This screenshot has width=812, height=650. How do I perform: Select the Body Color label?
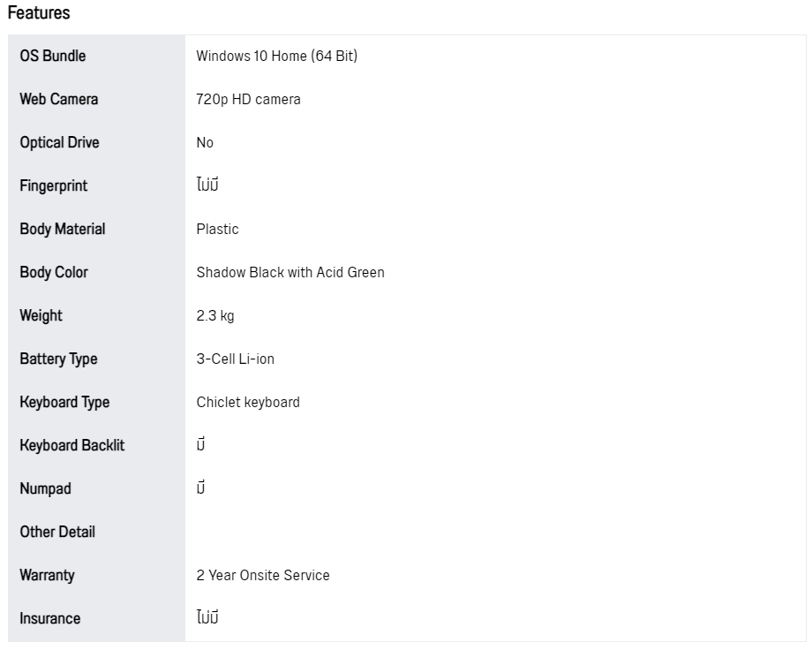coord(54,273)
